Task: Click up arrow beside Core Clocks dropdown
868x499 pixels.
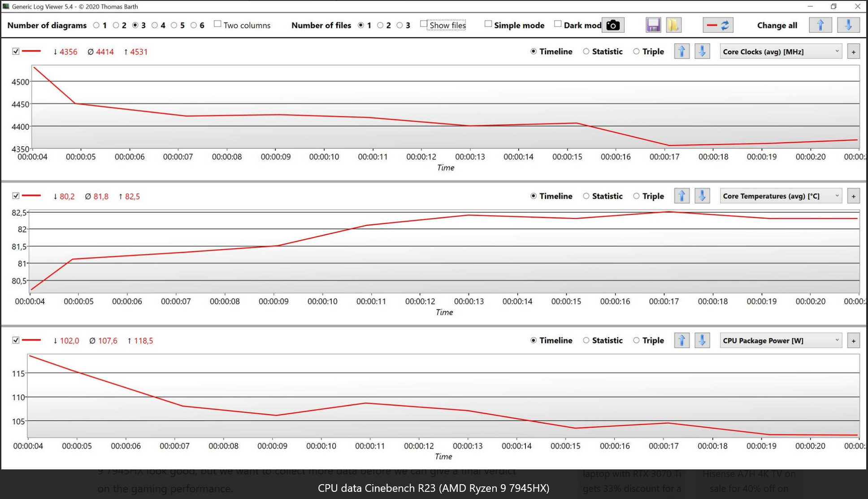Action: pyautogui.click(x=681, y=52)
